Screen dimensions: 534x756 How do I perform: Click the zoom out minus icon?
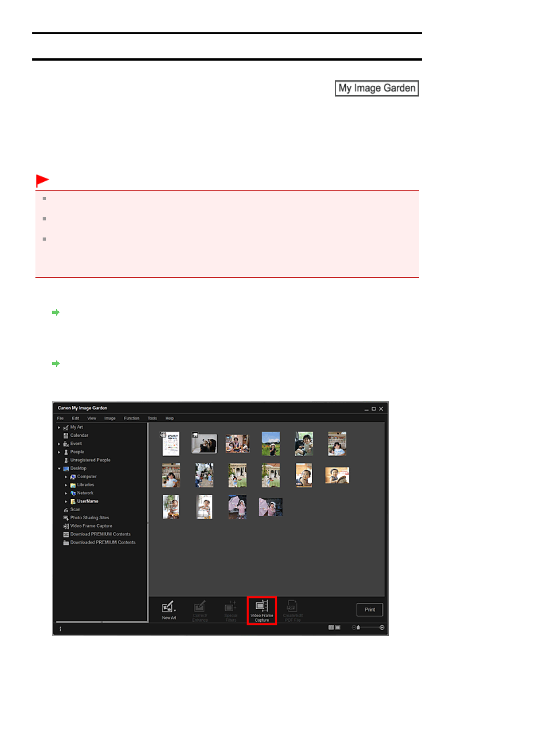pos(354,628)
